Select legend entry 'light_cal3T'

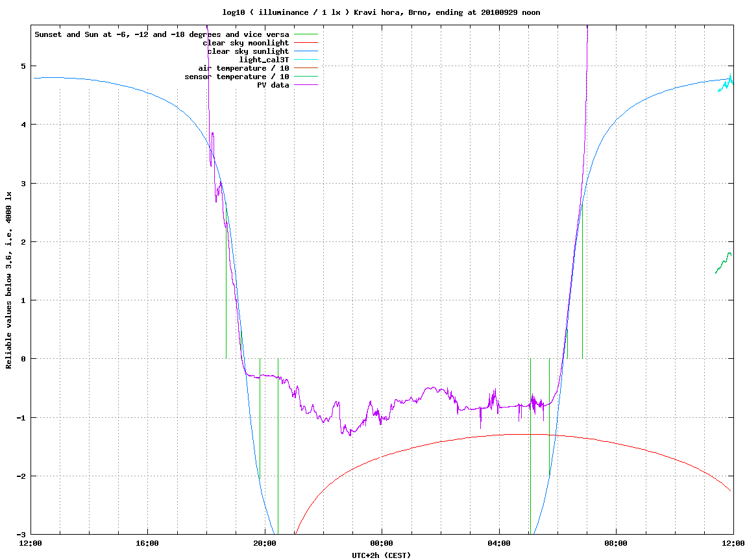coord(264,60)
